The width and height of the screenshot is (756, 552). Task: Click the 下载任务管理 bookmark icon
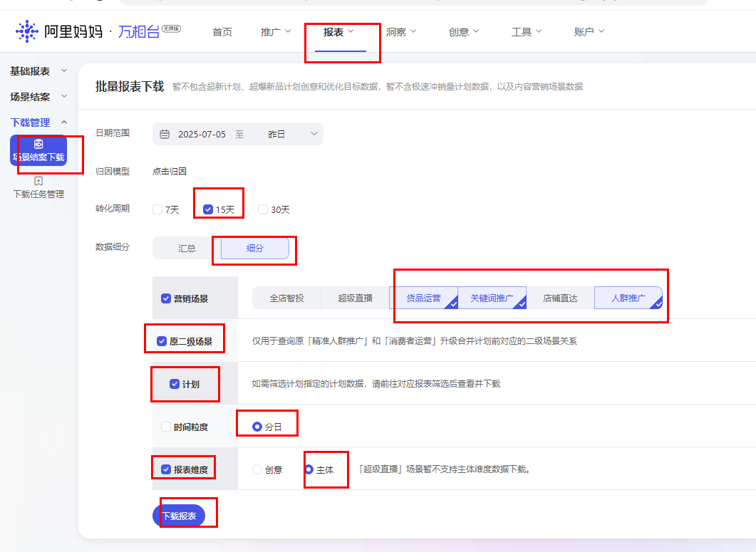click(x=38, y=182)
